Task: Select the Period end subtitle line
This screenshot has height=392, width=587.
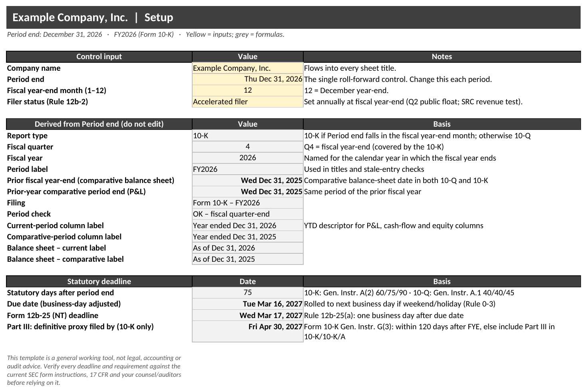Action: click(x=145, y=34)
